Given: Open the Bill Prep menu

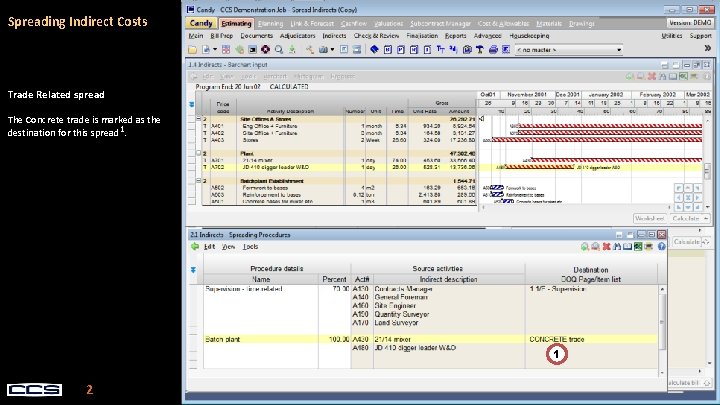Looking at the screenshot, I should 222,36.
